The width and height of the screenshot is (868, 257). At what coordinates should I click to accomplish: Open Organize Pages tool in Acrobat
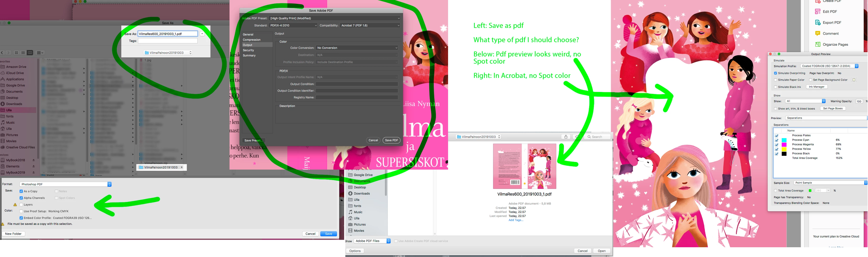pos(831,45)
